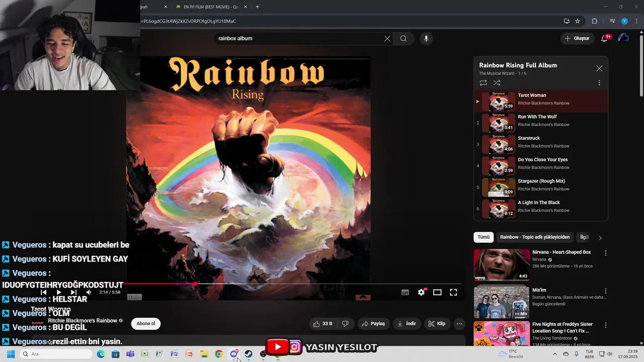Mute the video volume speaker
Image resolution: width=644 pixels, height=362 pixels.
pos(89,292)
